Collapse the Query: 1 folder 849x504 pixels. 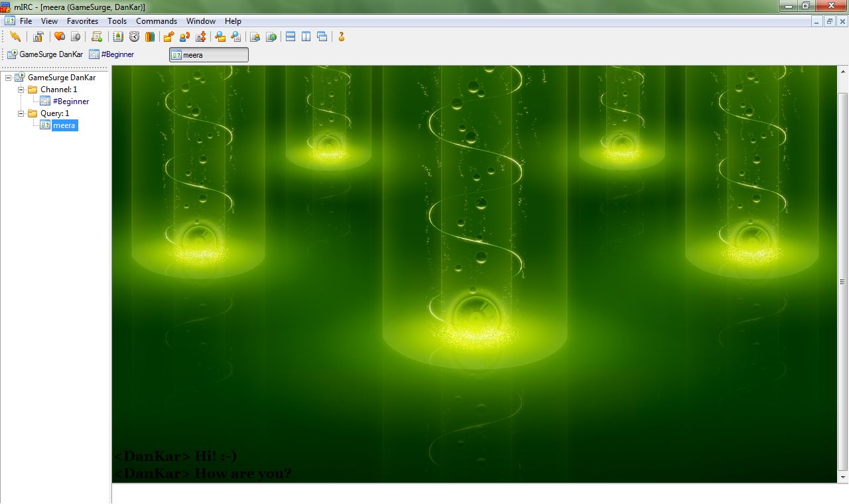[21, 113]
